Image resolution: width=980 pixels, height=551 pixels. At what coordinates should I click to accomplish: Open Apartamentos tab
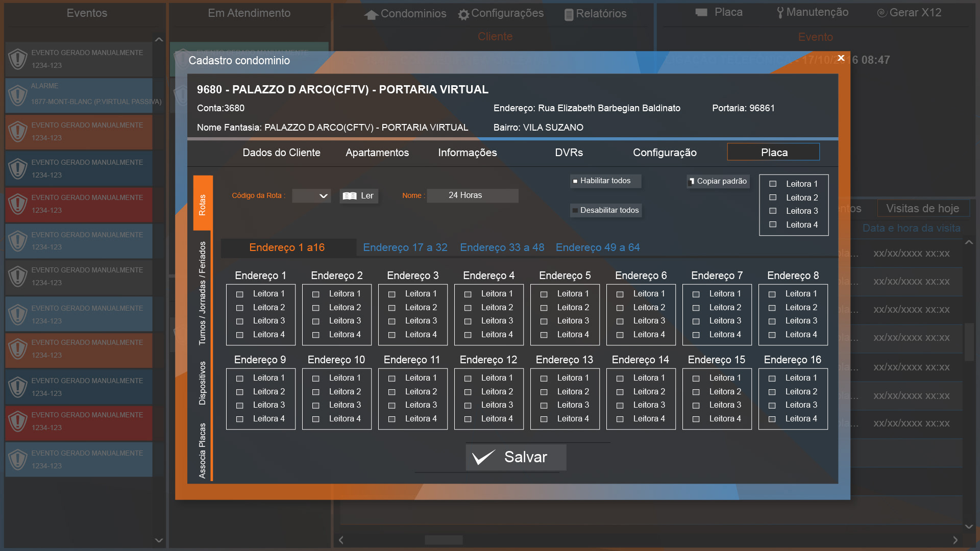point(377,153)
